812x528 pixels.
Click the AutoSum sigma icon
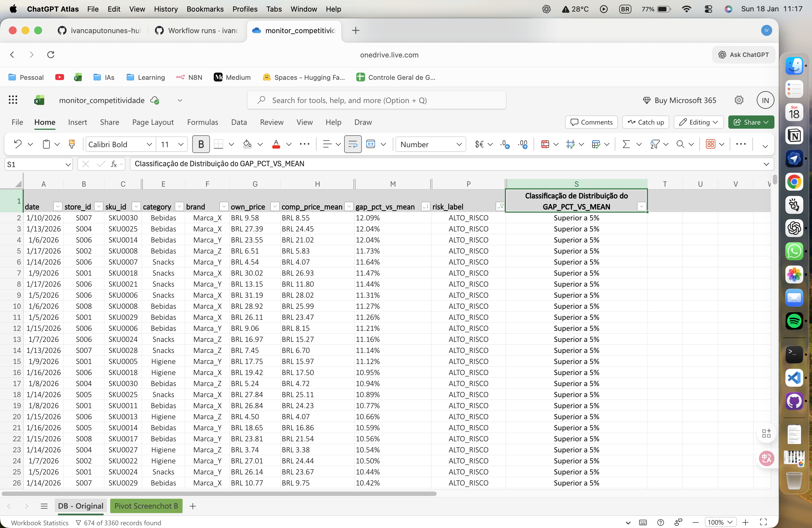(x=626, y=144)
